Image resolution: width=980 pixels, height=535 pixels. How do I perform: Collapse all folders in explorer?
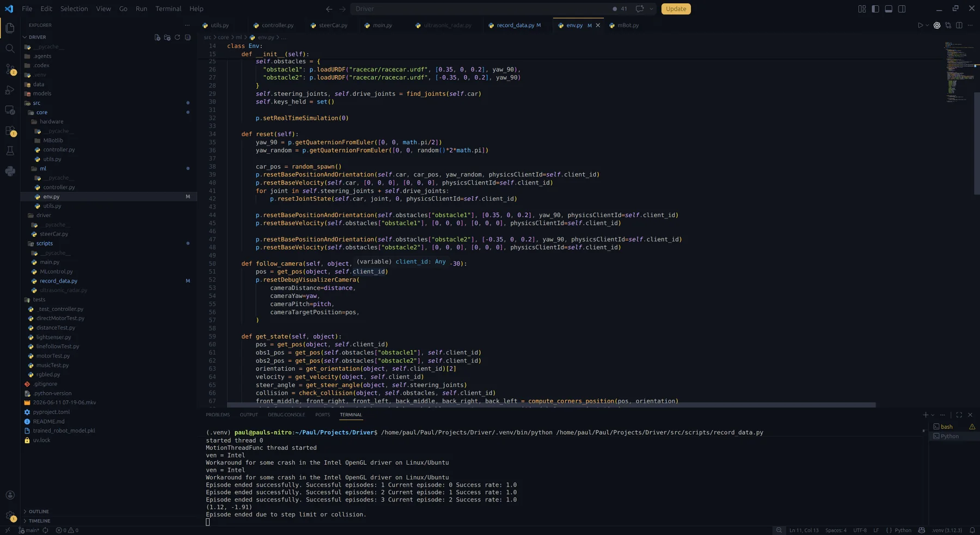pos(188,38)
